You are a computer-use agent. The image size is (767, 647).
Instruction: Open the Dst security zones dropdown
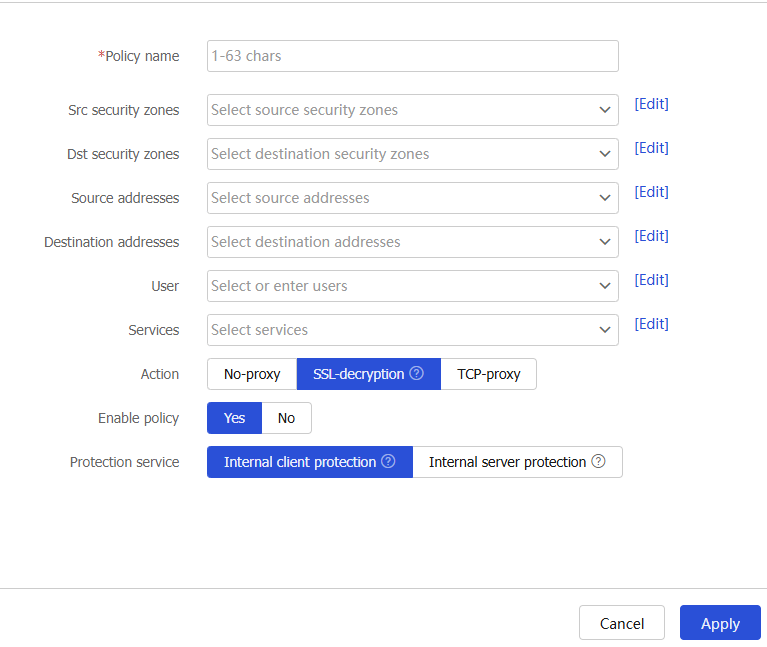pyautogui.click(x=412, y=154)
